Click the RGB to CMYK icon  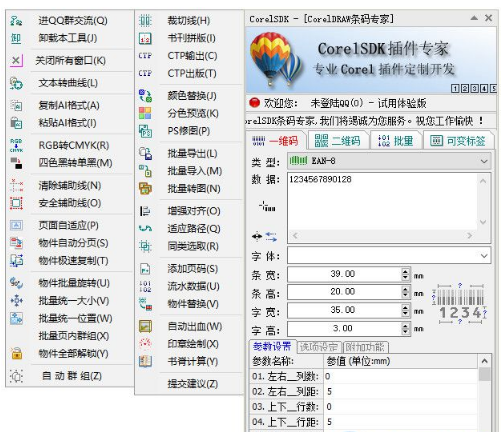pos(16,145)
